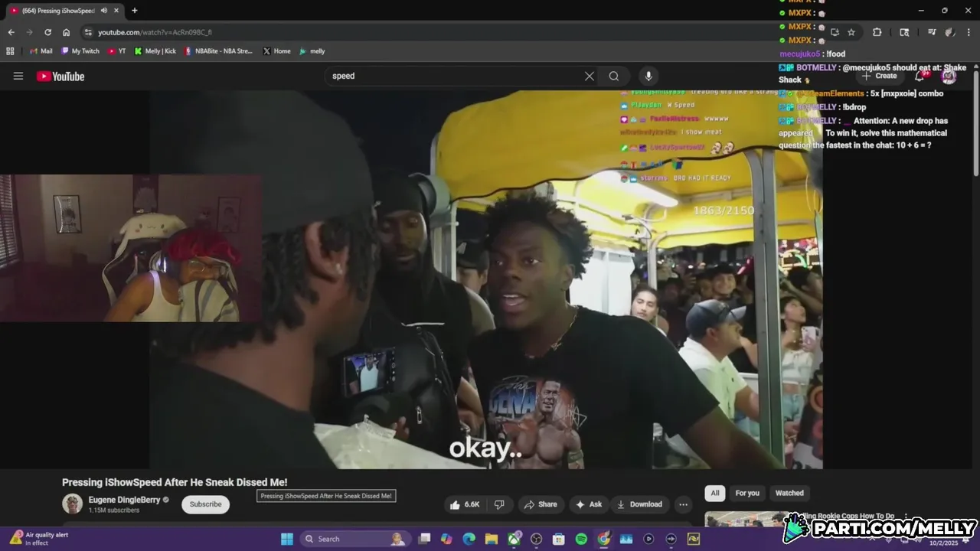
Task: Start voice search with the microphone icon
Action: (x=648, y=76)
